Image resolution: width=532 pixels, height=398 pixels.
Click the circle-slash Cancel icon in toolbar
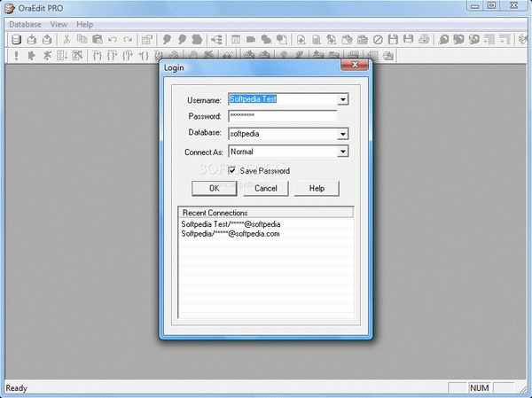[377, 40]
